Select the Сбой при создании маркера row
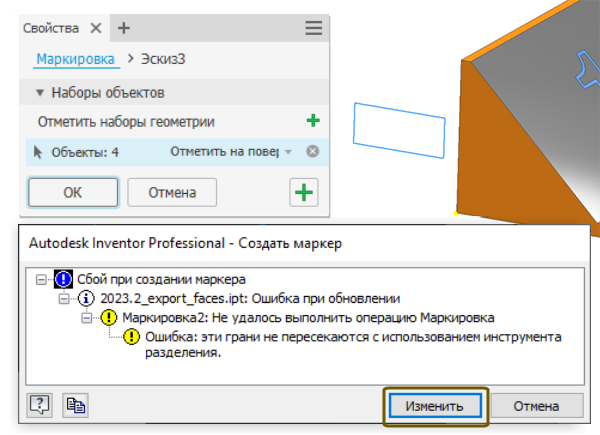Image resolution: width=600 pixels, height=435 pixels. coord(161,279)
